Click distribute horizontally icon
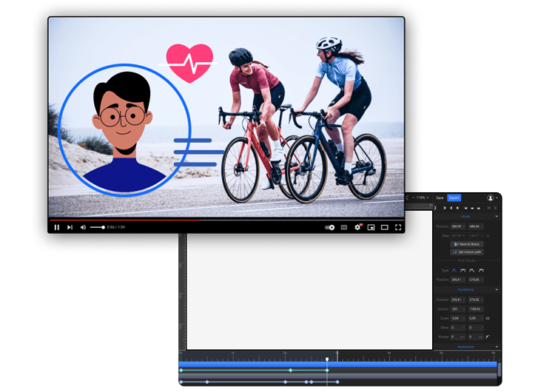Image resolution: width=555 pixels, height=392 pixels. (489, 208)
